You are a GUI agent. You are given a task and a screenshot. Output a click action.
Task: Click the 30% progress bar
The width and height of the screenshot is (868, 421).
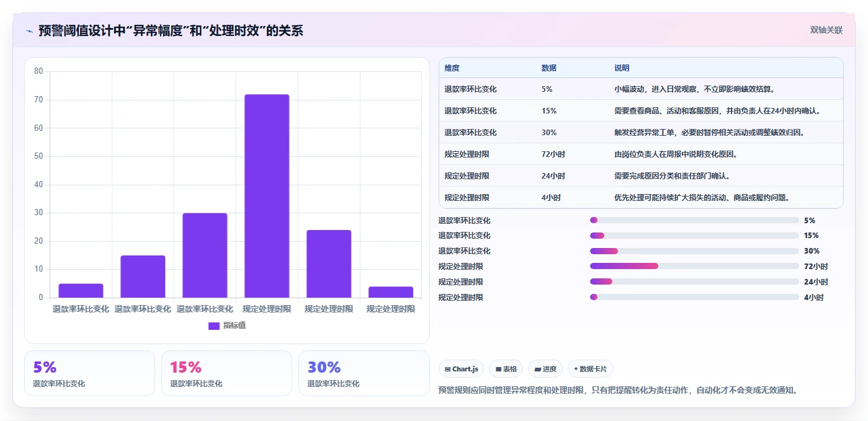tap(694, 251)
